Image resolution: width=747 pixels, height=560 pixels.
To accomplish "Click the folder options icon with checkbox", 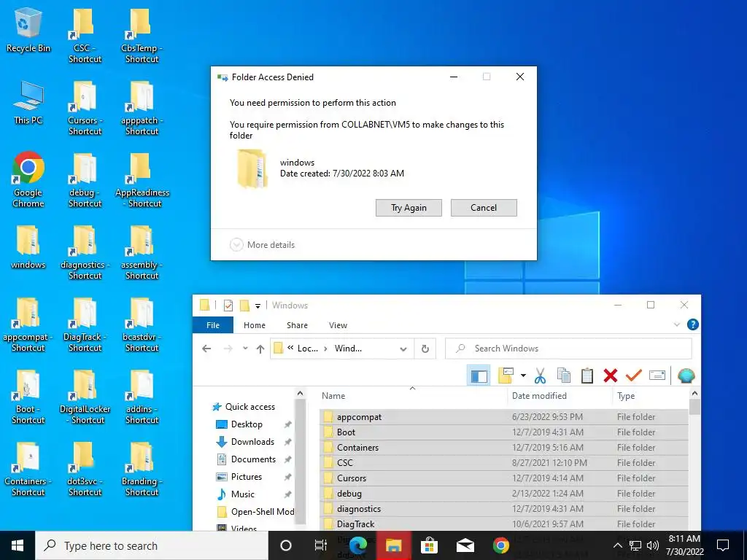I will pos(506,376).
